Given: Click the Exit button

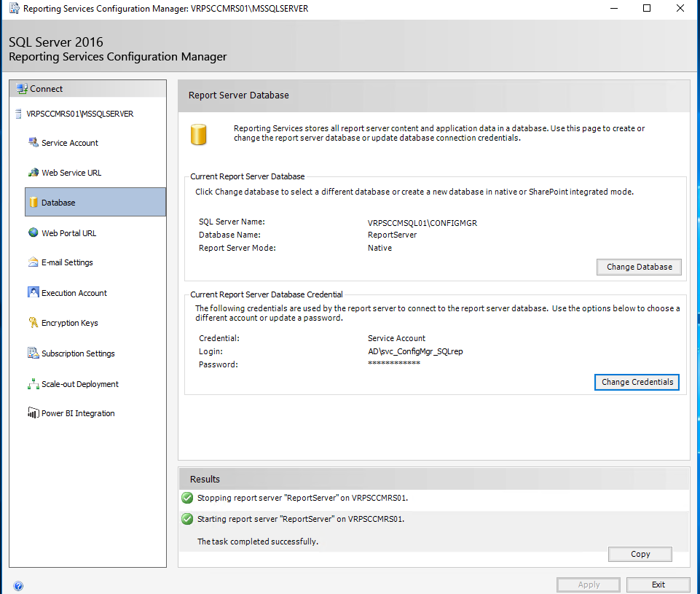Looking at the screenshot, I should [x=658, y=585].
